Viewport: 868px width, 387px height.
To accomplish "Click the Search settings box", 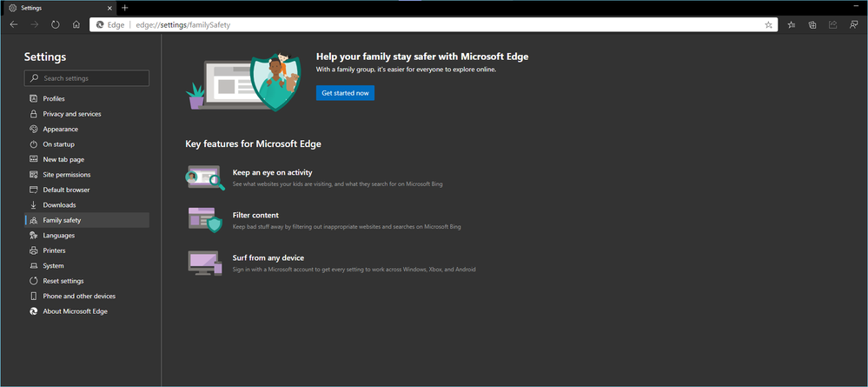I will 87,78.
